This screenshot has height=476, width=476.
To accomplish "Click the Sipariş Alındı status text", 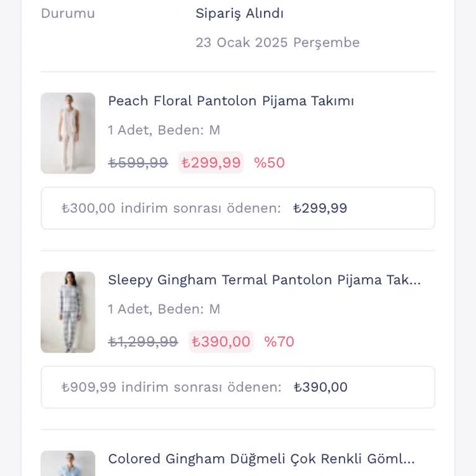I will [x=239, y=13].
